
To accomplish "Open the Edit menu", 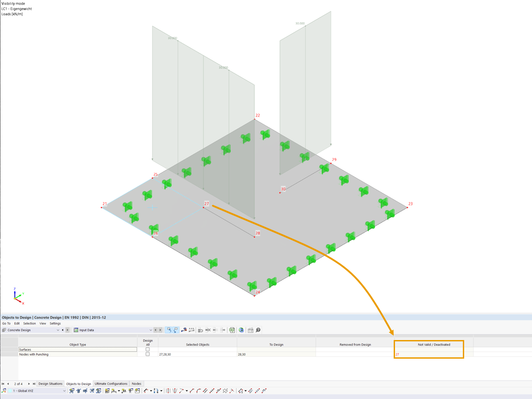I will [x=17, y=324].
